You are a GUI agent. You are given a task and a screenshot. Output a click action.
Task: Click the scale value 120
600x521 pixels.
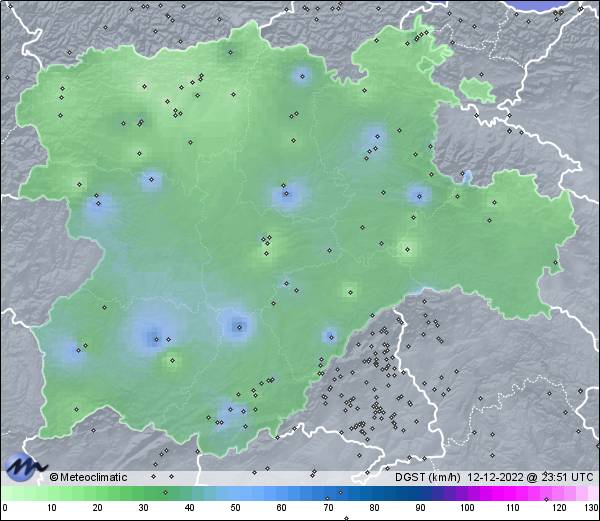pyautogui.click(x=559, y=508)
